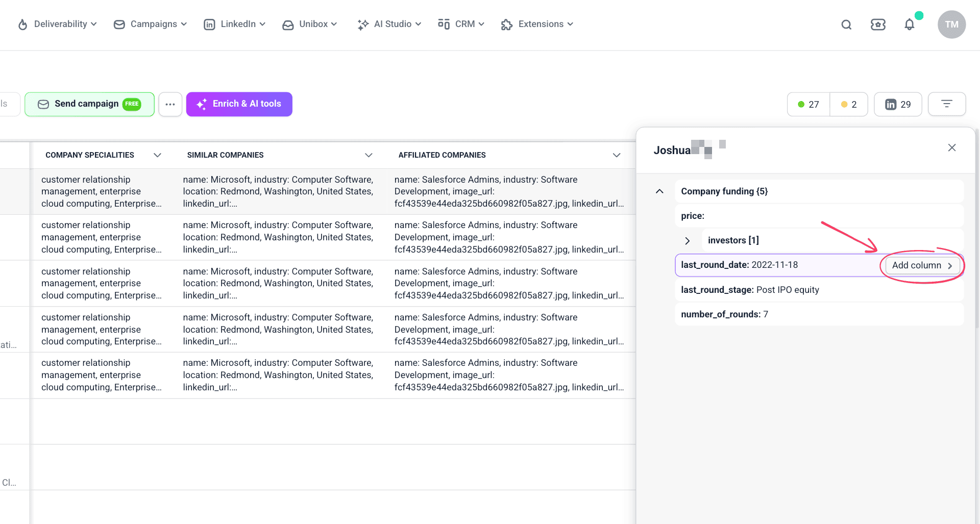Open Company Specialities column dropdown

pos(157,155)
